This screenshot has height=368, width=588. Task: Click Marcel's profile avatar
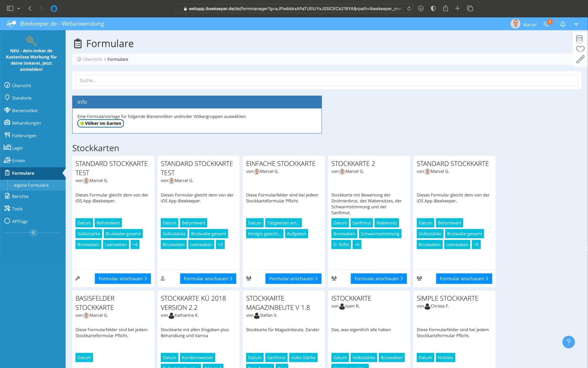coord(515,24)
